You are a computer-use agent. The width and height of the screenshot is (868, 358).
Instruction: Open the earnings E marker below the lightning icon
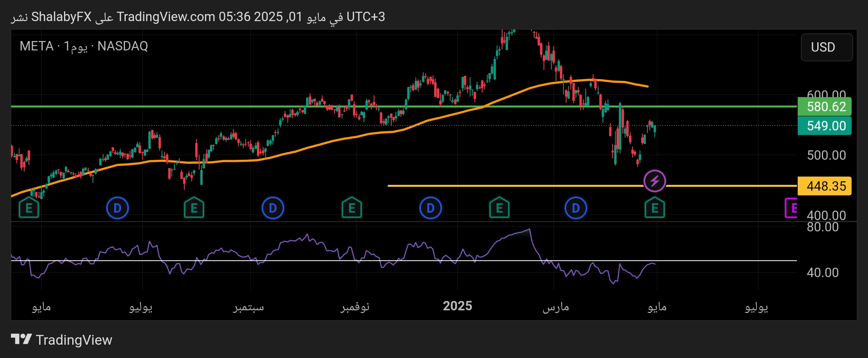click(654, 208)
